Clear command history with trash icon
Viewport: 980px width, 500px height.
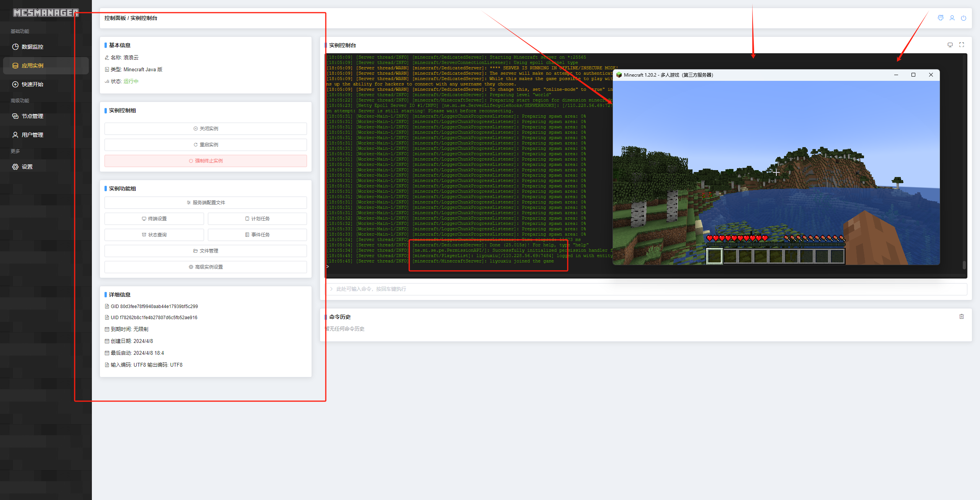coord(962,316)
